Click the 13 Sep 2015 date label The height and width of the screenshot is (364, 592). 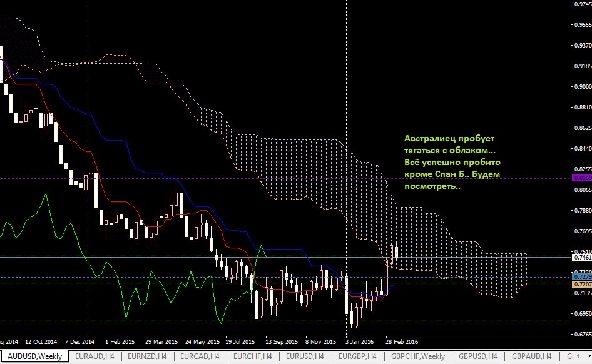pos(281,341)
